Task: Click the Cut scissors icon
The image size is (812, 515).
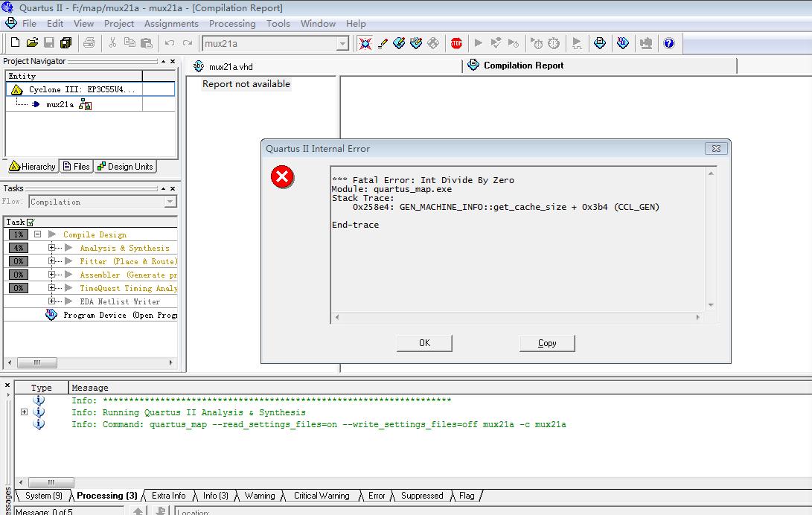Action: [112, 43]
